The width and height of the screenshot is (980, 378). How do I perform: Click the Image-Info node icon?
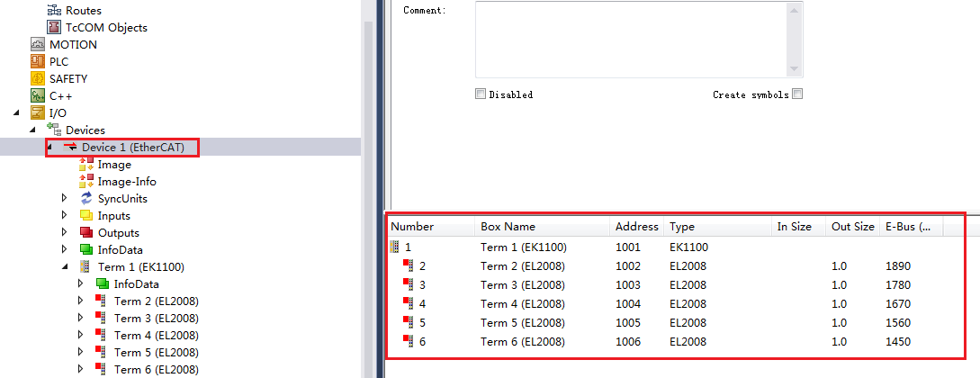point(86,181)
